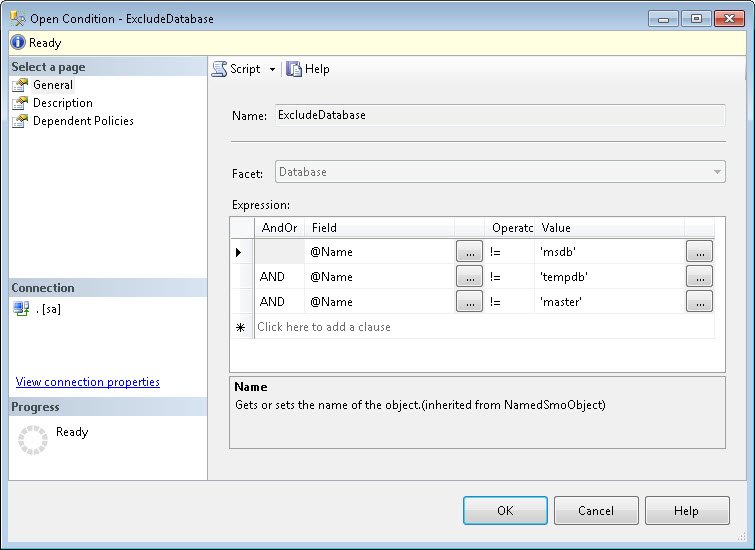Image resolution: width=755 pixels, height=550 pixels.
Task: Open value editor for 'tempdb'
Action: pyautogui.click(x=700, y=276)
